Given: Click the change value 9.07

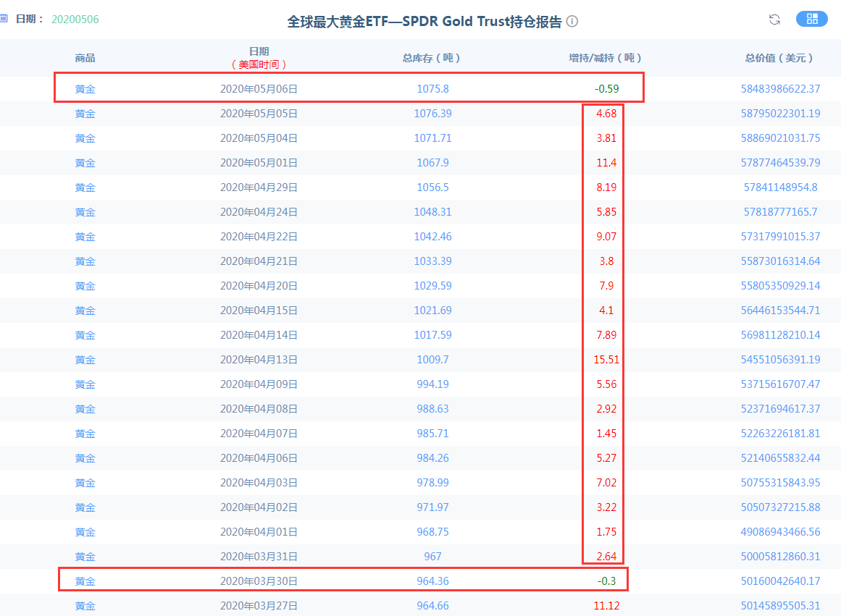Looking at the screenshot, I should (x=606, y=237).
